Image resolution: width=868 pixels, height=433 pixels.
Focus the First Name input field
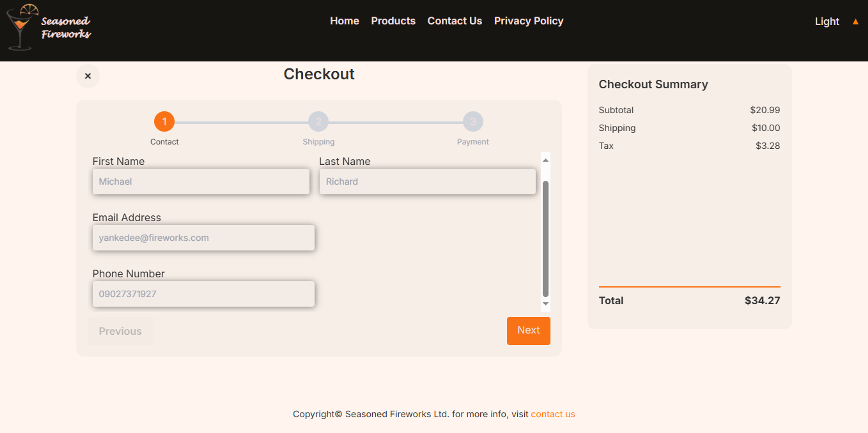coord(201,181)
